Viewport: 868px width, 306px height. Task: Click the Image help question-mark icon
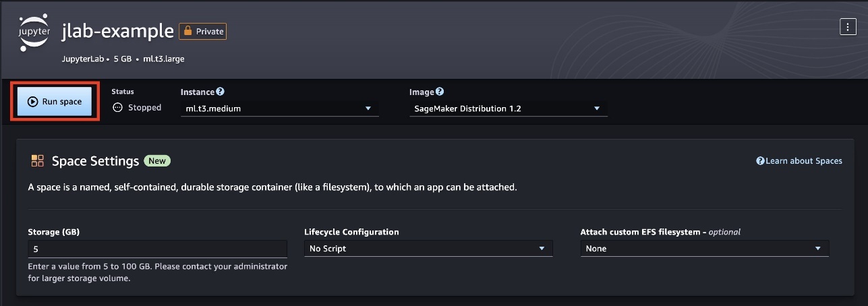point(440,92)
